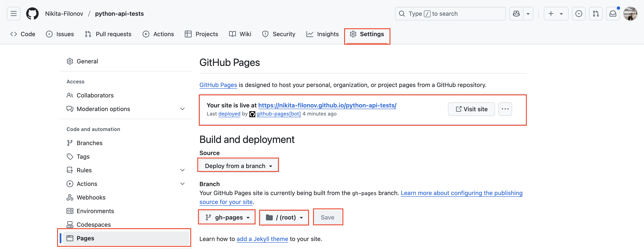Expand the create-new dropdown arrow
644x251 pixels.
(x=562, y=14)
